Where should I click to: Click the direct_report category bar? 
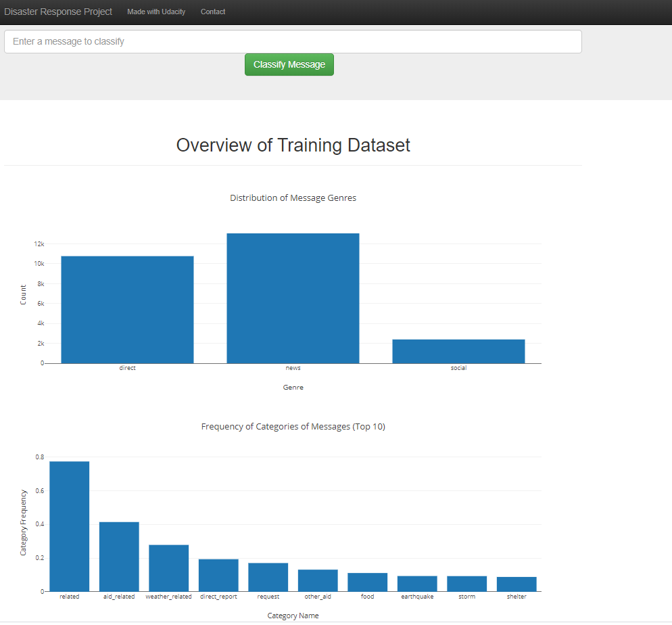[218, 575]
